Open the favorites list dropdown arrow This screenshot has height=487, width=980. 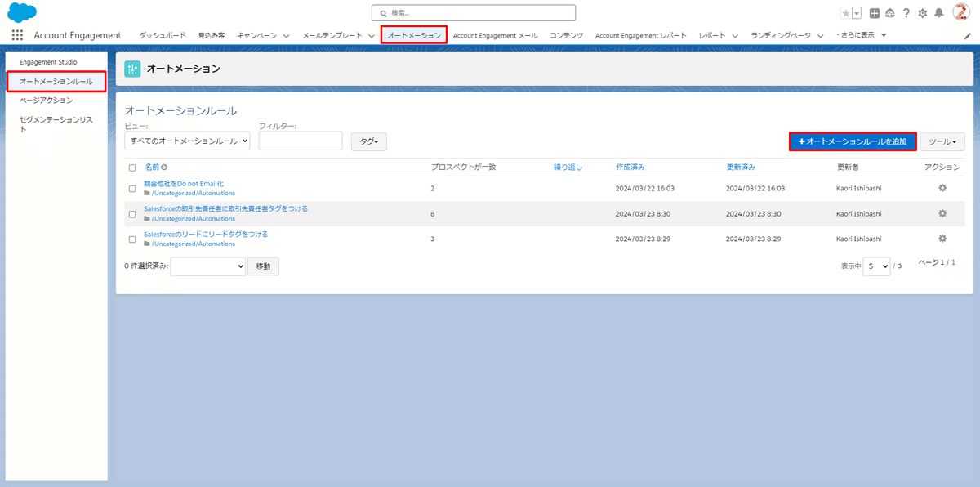[857, 13]
